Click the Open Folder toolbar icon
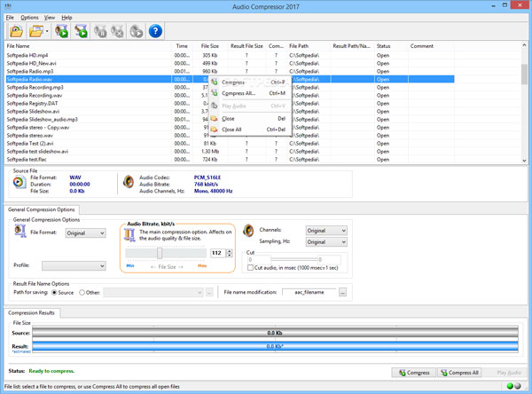 pyautogui.click(x=36, y=31)
